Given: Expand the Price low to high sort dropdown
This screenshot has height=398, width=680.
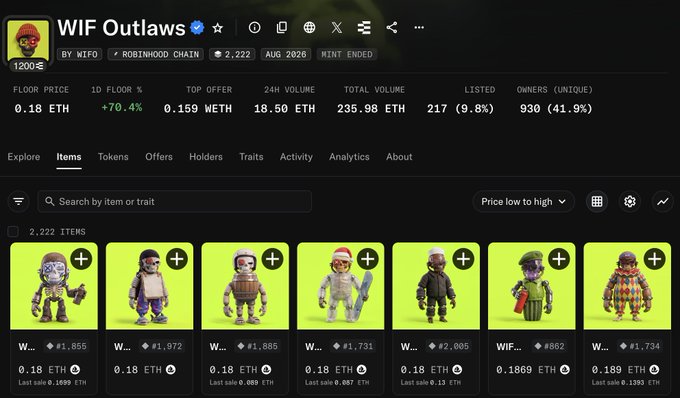Looking at the screenshot, I should 523,202.
